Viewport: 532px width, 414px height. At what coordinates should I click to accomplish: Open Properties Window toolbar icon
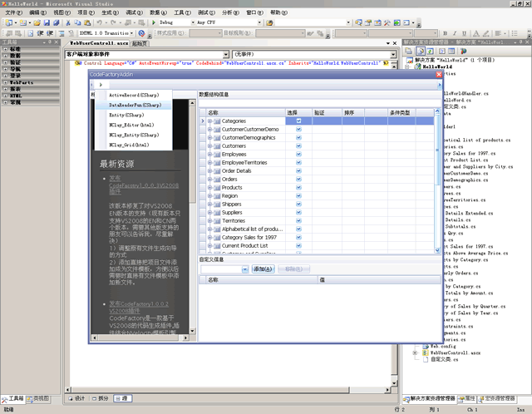click(368, 22)
